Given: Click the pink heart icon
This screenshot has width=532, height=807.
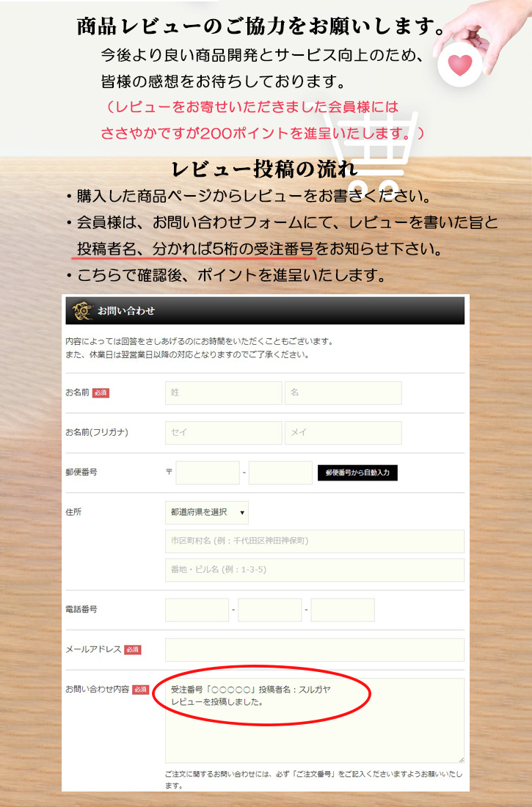Looking at the screenshot, I should tap(460, 65).
